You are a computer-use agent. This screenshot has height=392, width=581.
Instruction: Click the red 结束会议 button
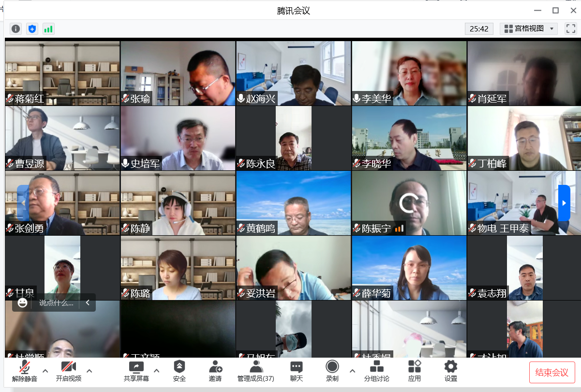click(x=552, y=373)
